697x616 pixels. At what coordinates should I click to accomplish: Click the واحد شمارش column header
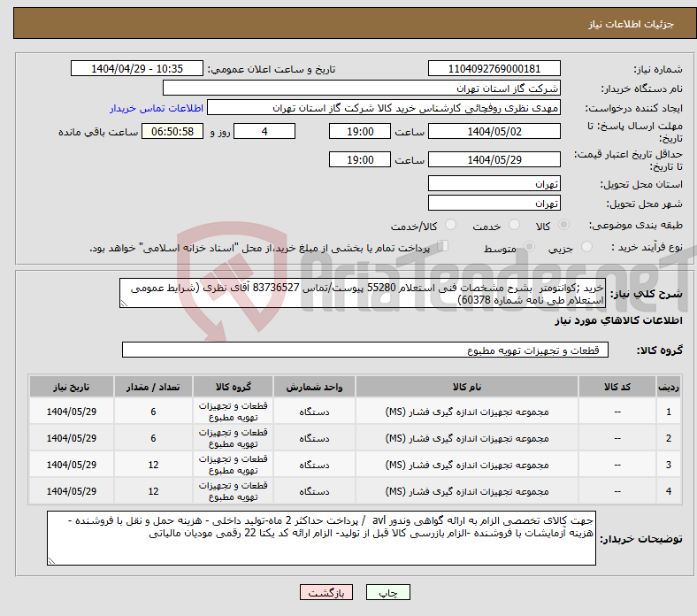click(314, 387)
